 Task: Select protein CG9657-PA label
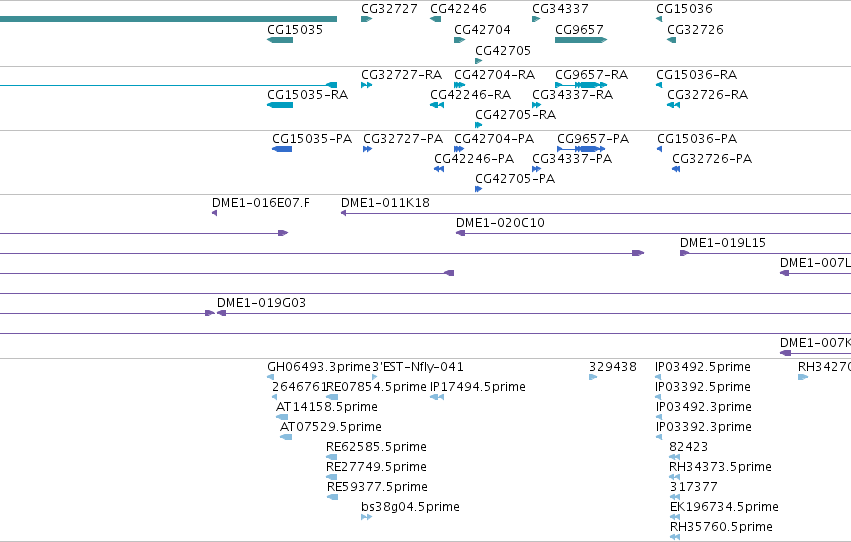pos(593,139)
